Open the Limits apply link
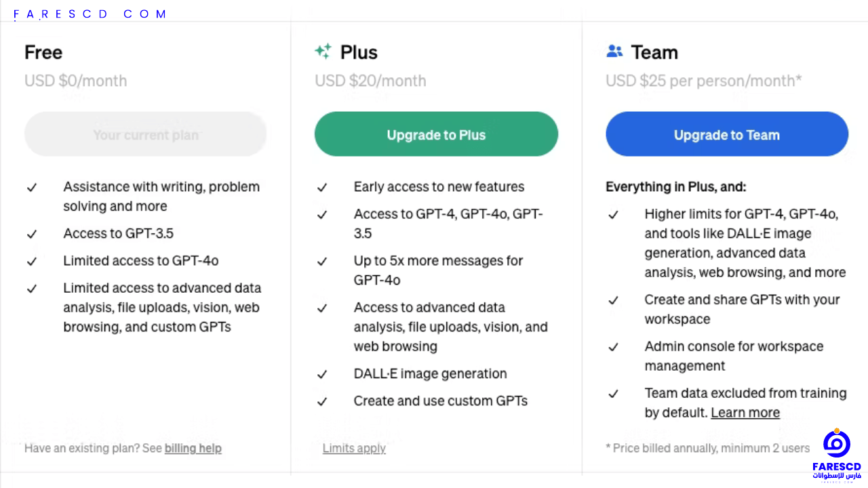The image size is (868, 488). pos(354,448)
